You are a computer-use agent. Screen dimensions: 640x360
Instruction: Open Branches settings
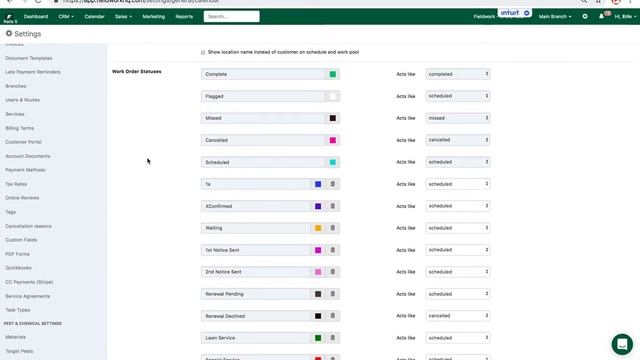click(16, 86)
